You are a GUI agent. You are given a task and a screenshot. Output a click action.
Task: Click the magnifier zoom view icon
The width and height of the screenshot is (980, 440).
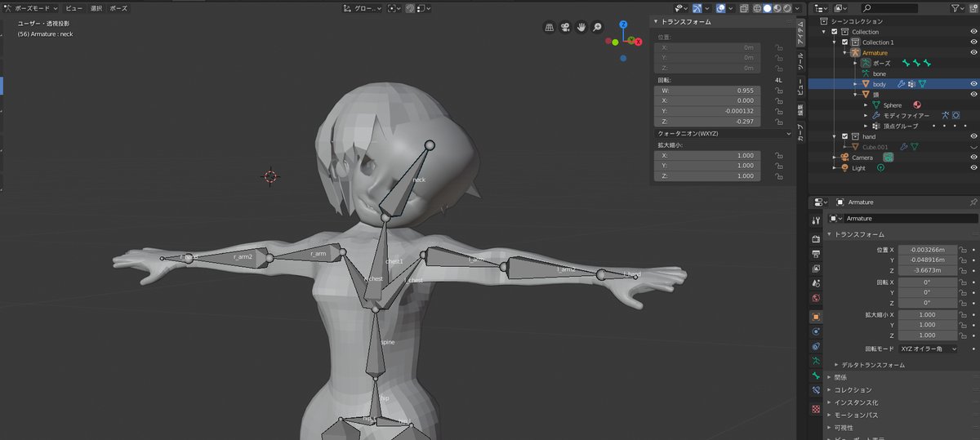point(597,27)
